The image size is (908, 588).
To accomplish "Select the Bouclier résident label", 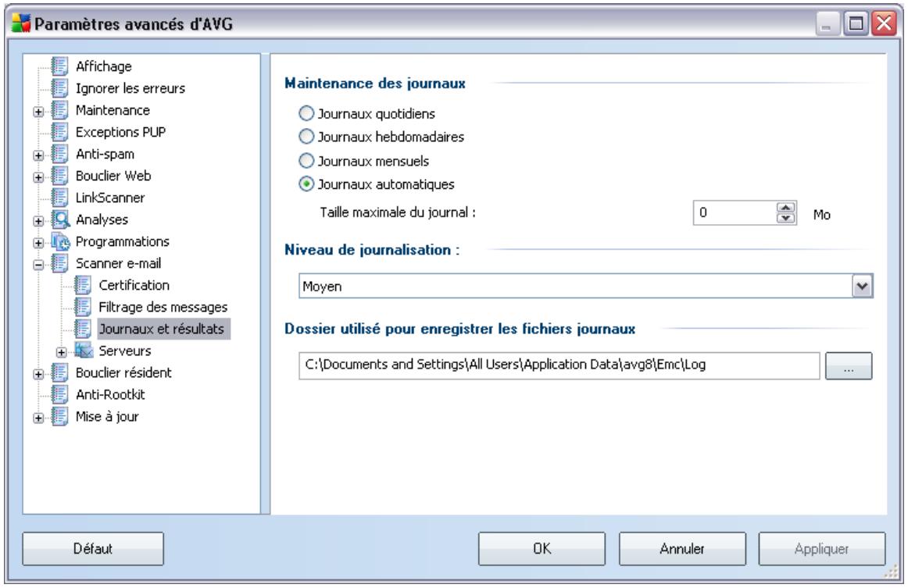I will pyautogui.click(x=123, y=372).
